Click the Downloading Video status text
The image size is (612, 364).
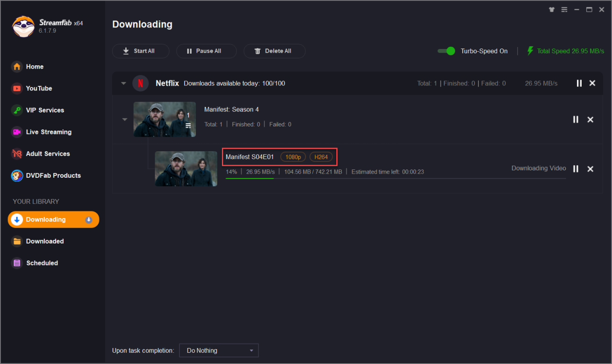[x=539, y=168]
